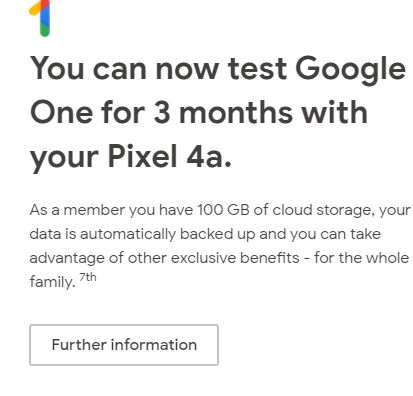Click the word 'test' in the heading
This screenshot has height=396, width=413.
click(257, 69)
